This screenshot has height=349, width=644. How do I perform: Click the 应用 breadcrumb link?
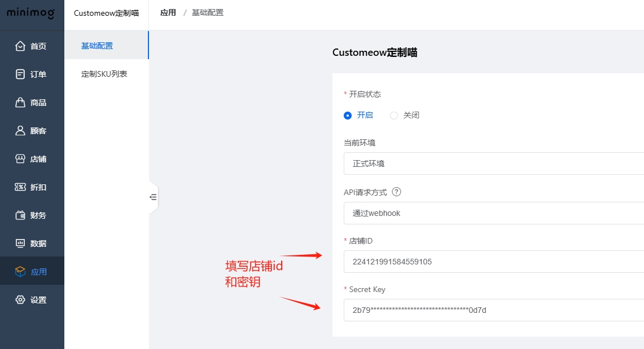click(x=168, y=13)
